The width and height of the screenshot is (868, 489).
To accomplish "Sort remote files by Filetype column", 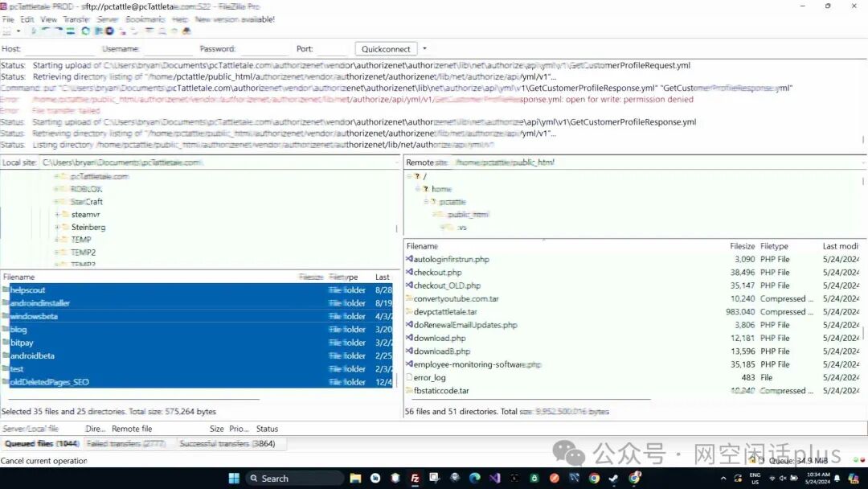I will (774, 246).
